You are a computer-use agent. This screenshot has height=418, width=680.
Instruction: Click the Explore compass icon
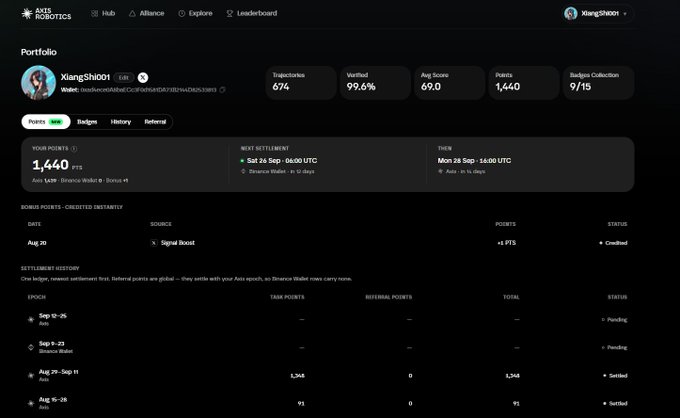pos(182,13)
